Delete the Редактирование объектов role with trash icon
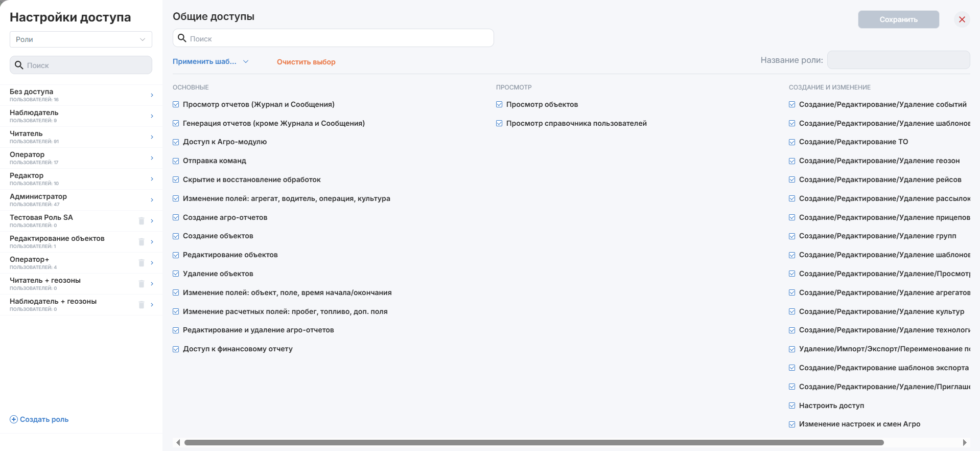 click(x=142, y=242)
